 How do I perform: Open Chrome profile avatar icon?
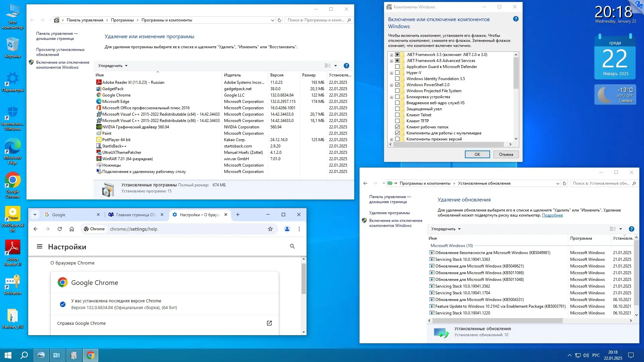click(x=287, y=229)
